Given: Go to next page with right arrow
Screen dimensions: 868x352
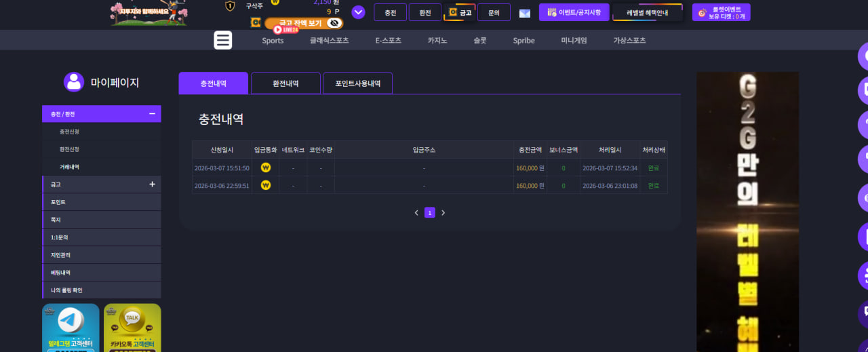Looking at the screenshot, I should (443, 213).
